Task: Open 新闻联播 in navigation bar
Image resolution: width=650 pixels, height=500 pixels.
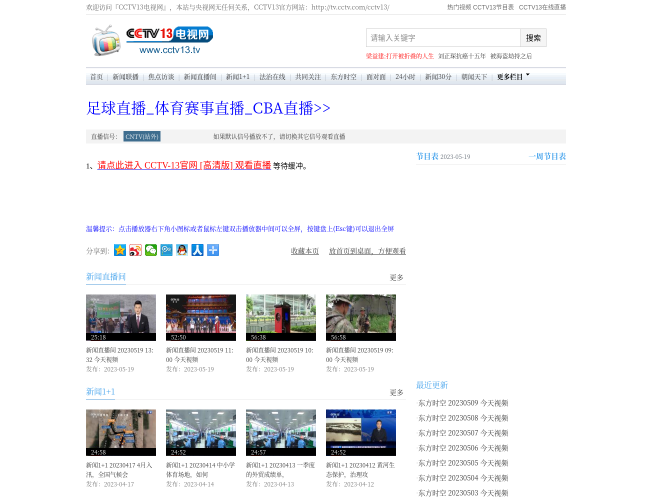Action: point(126,77)
